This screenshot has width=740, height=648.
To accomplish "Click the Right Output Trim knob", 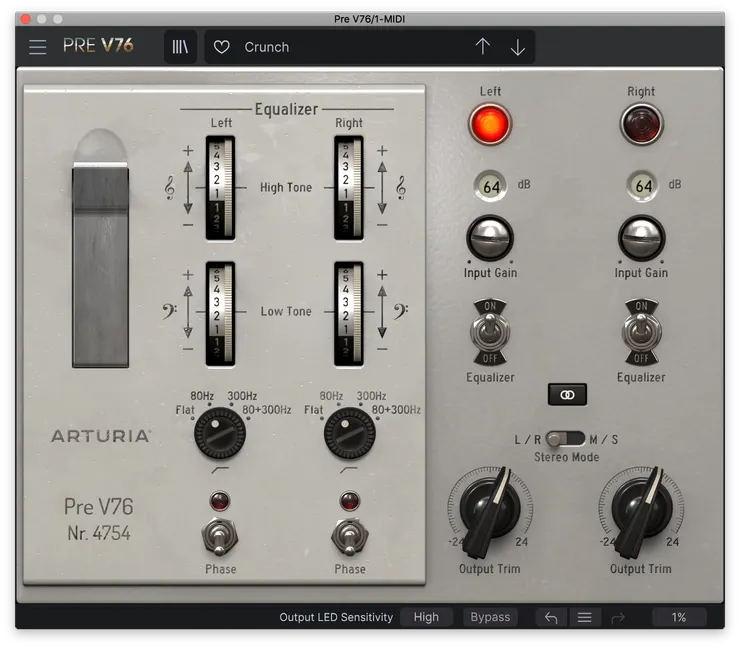I will click(x=641, y=510).
